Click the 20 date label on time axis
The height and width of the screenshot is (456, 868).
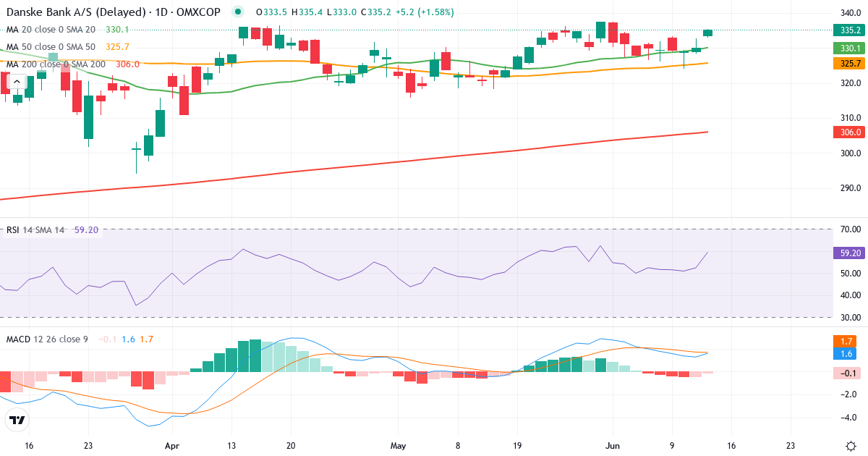point(290,446)
